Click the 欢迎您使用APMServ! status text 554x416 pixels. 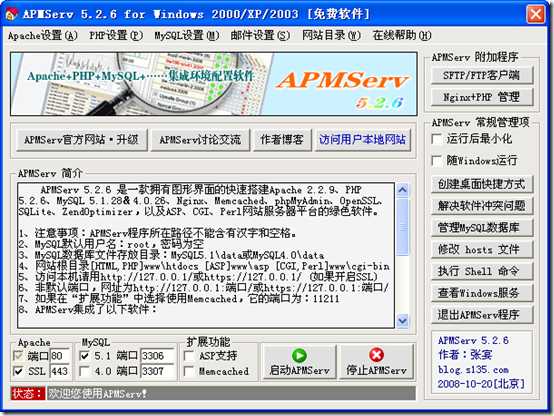(98, 393)
